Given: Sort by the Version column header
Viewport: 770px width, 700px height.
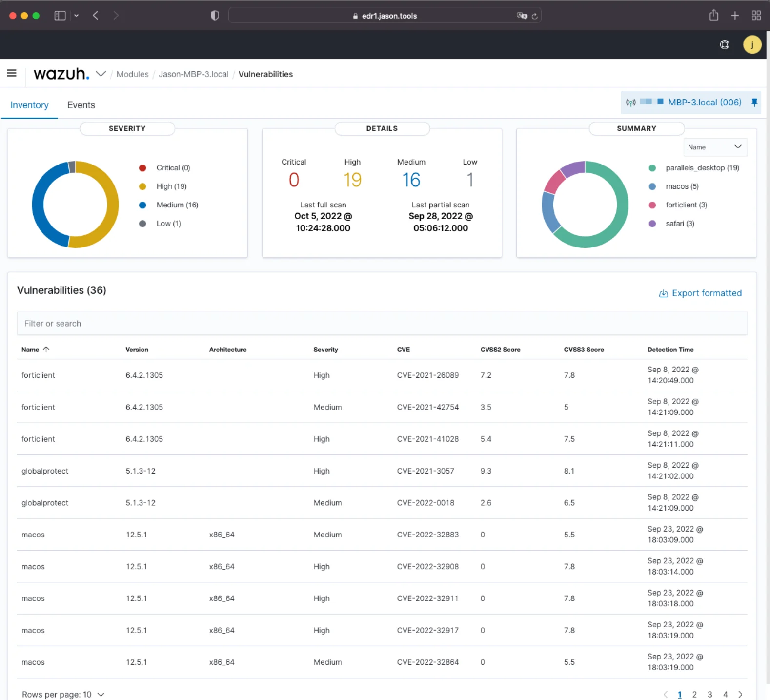Looking at the screenshot, I should pyautogui.click(x=137, y=350).
